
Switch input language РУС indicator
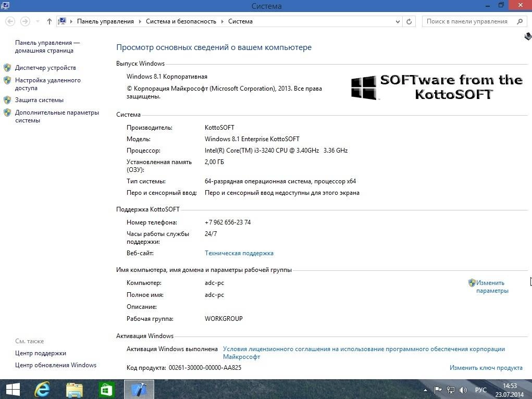coord(480,390)
